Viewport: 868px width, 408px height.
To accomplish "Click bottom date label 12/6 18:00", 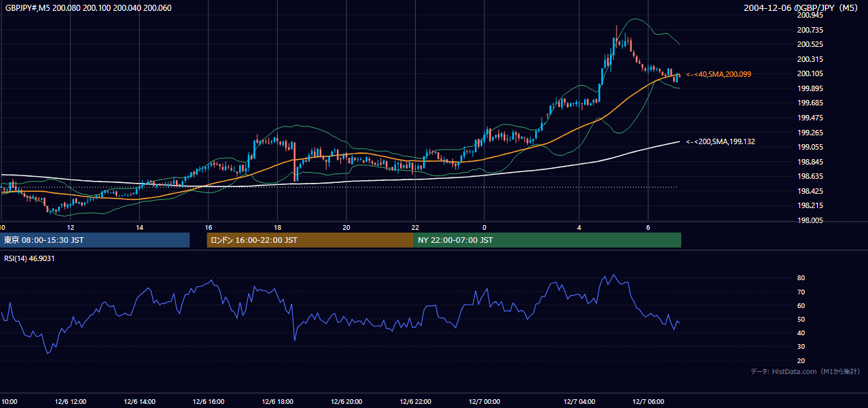I will (x=277, y=402).
